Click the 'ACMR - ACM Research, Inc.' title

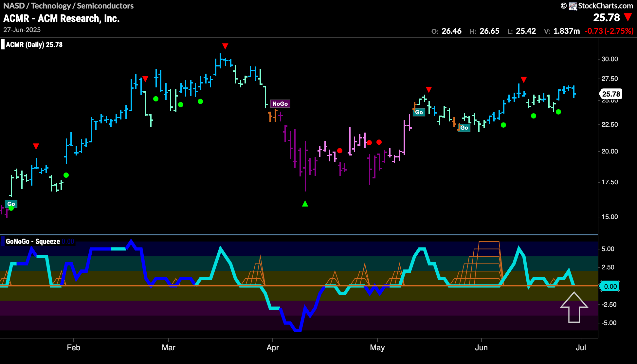click(62, 18)
